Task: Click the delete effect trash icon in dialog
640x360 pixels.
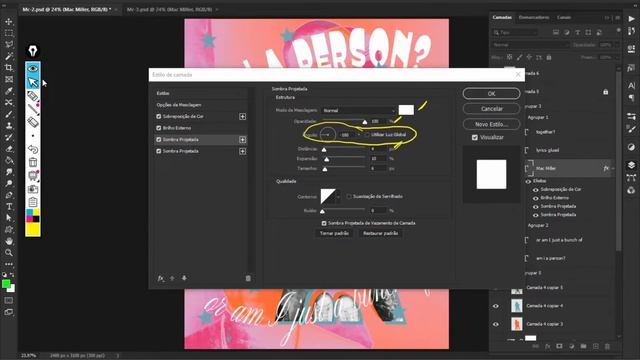Action: (248, 278)
